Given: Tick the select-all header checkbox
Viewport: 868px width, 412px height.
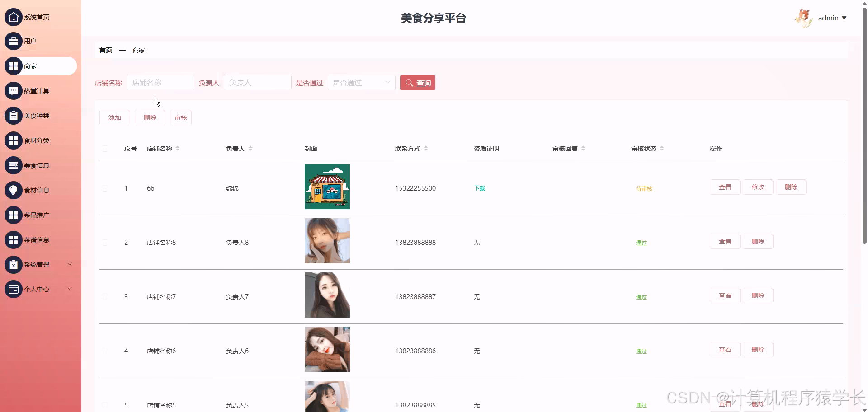Looking at the screenshot, I should [x=105, y=149].
